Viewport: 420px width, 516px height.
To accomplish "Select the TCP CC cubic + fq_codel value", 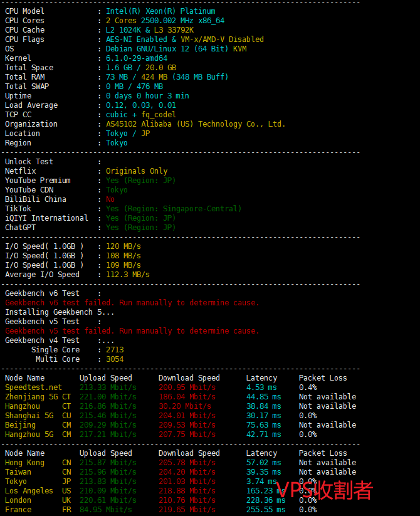I will click(141, 115).
